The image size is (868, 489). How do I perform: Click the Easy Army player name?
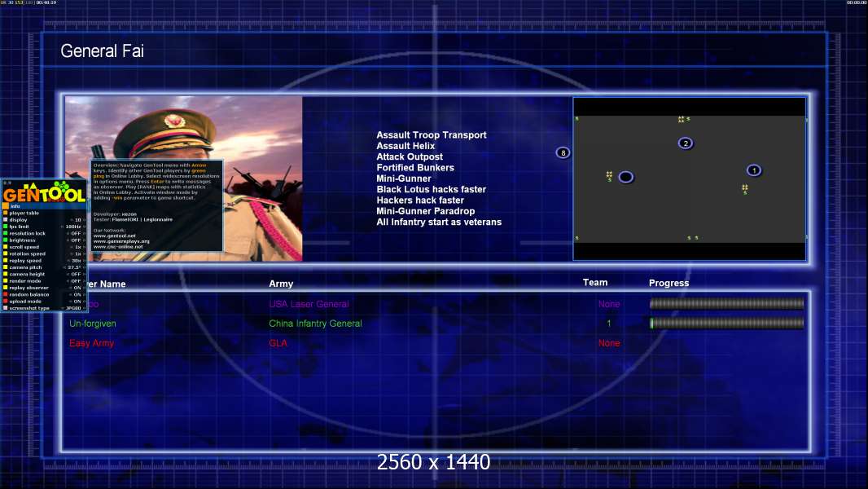click(91, 343)
